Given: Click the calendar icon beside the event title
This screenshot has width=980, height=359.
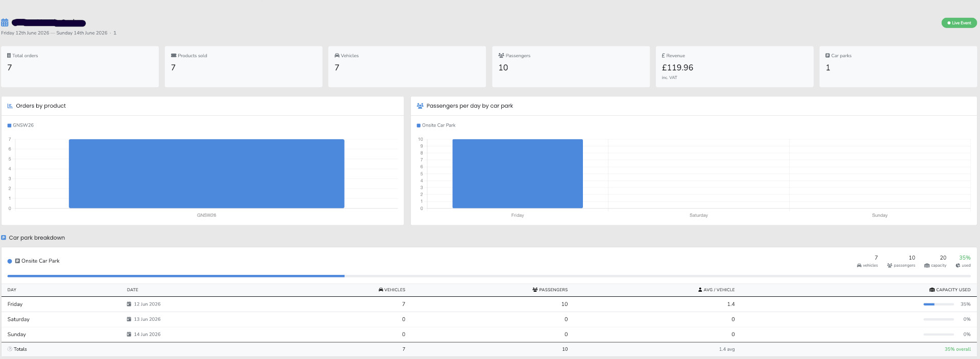Looking at the screenshot, I should (5, 22).
